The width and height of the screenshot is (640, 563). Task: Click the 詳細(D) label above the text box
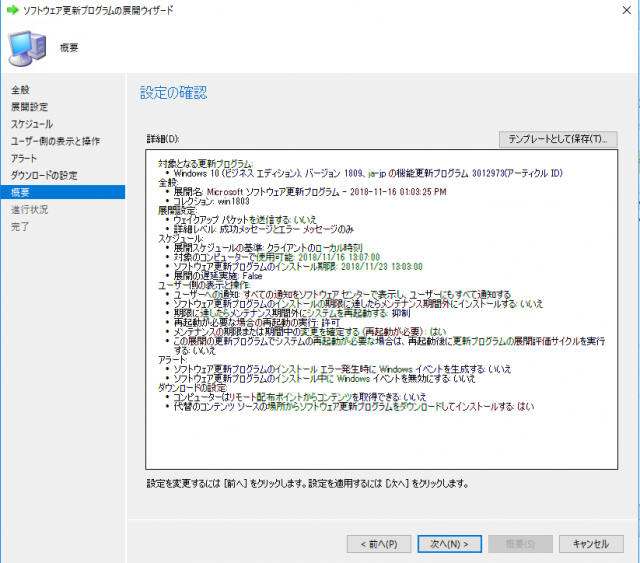(162, 138)
